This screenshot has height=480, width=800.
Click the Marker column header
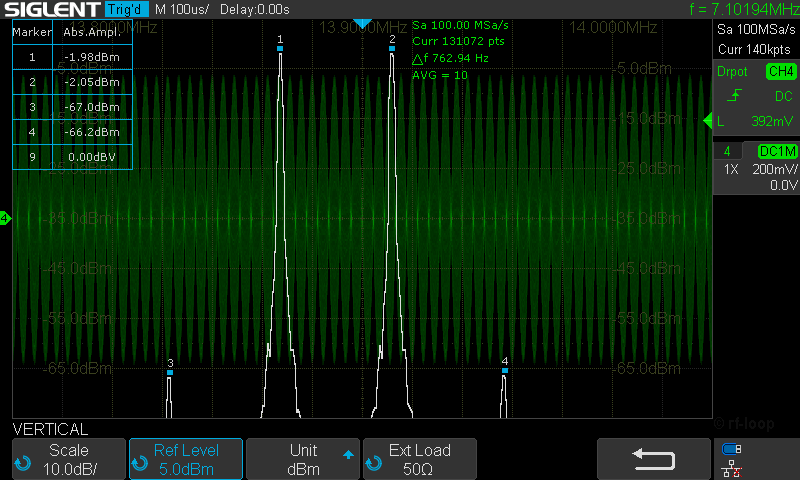32,32
